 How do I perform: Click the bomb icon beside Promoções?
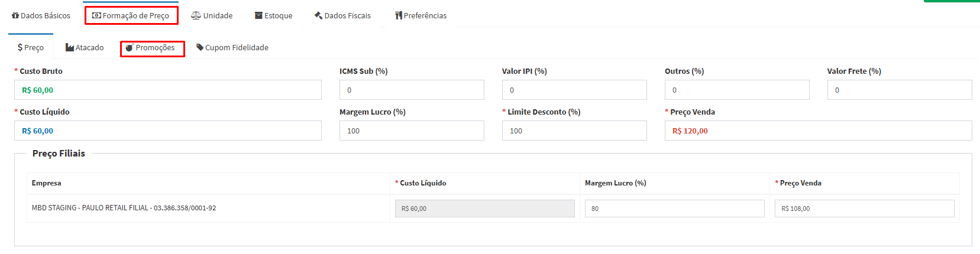pos(130,48)
